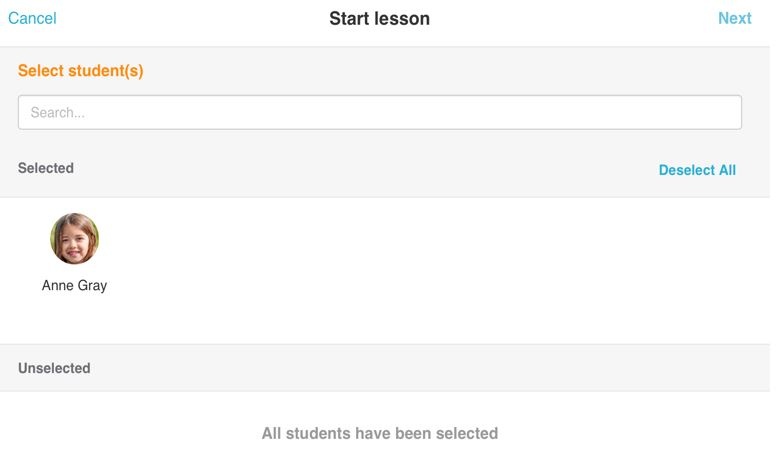Screen dimensions: 781x456
Task: Click the orange Select student(s) text
Action: [81, 71]
